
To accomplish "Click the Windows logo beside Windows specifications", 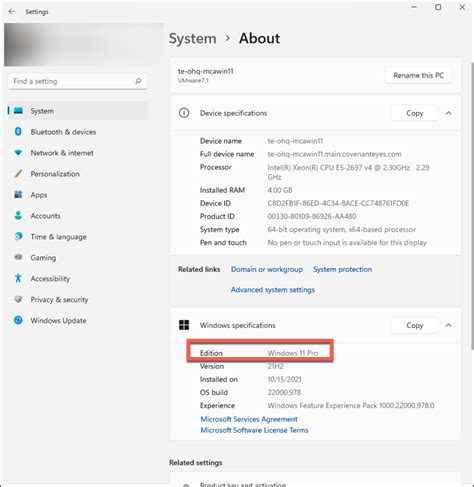I will [x=184, y=325].
